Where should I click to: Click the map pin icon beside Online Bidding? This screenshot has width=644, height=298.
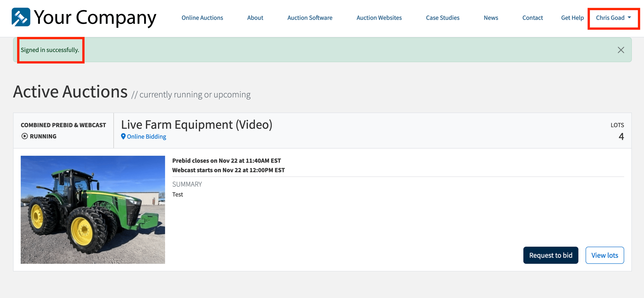(123, 136)
